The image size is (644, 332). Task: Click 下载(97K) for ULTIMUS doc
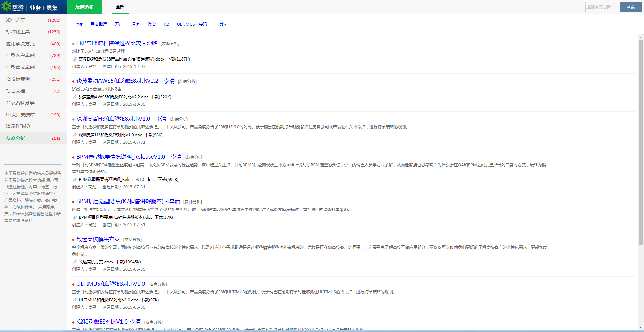(x=150, y=300)
